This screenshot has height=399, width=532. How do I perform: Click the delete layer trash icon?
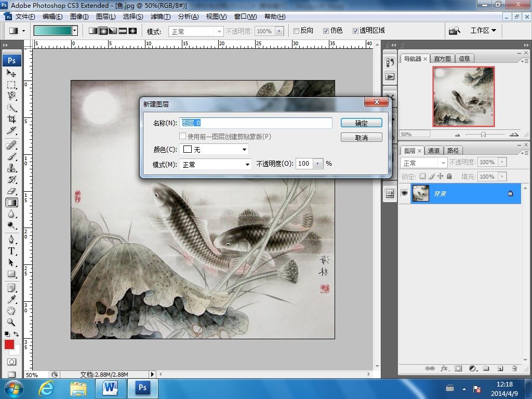pos(514,368)
